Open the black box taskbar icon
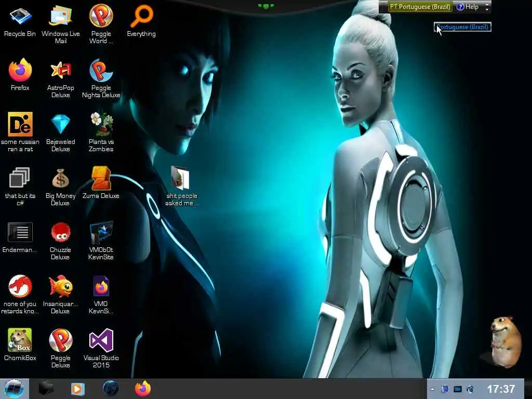Screen dimensions: 532x399 tap(46, 389)
